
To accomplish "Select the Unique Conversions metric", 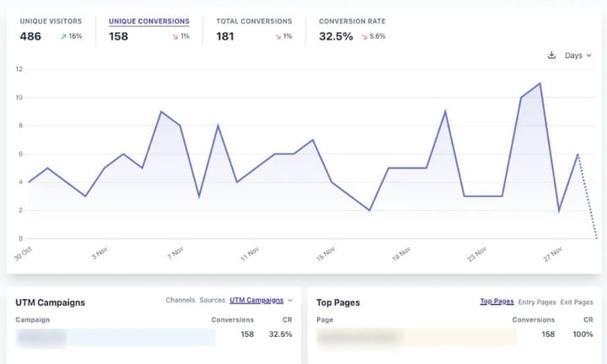I will point(149,21).
